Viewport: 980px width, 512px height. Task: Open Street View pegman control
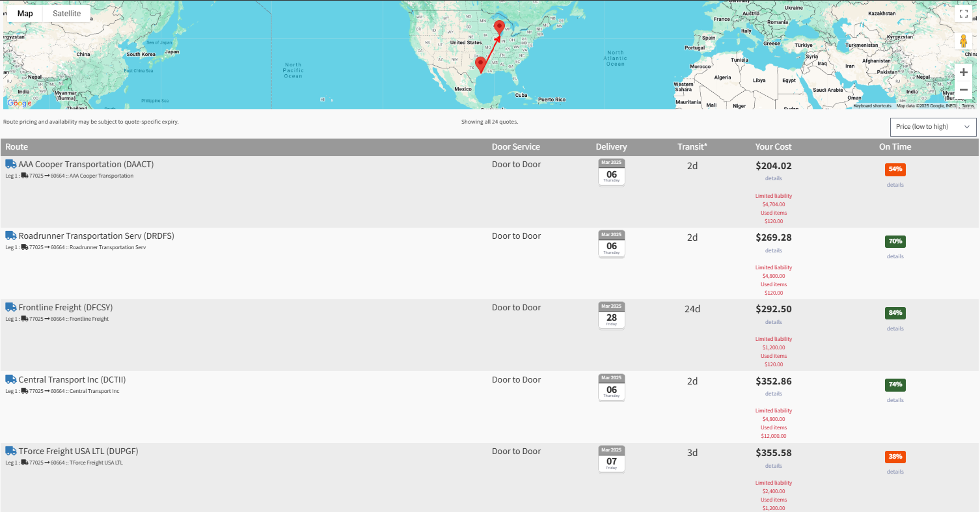coord(964,42)
